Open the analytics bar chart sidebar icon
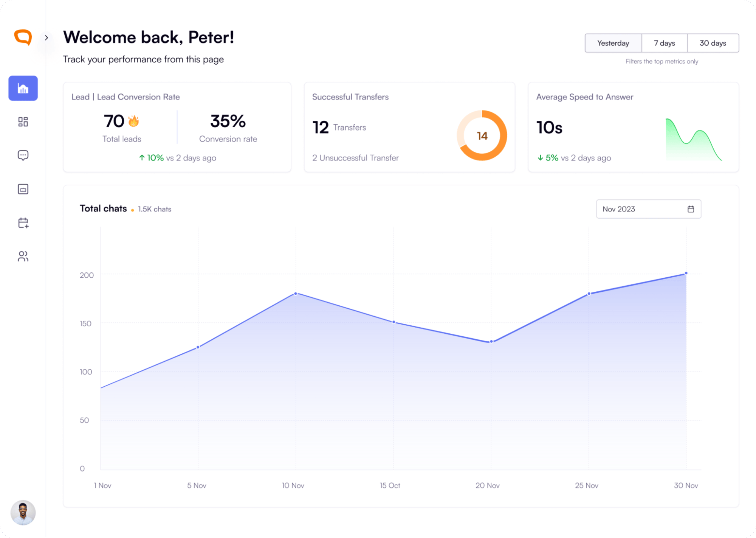The height and width of the screenshot is (538, 756). coord(23,88)
